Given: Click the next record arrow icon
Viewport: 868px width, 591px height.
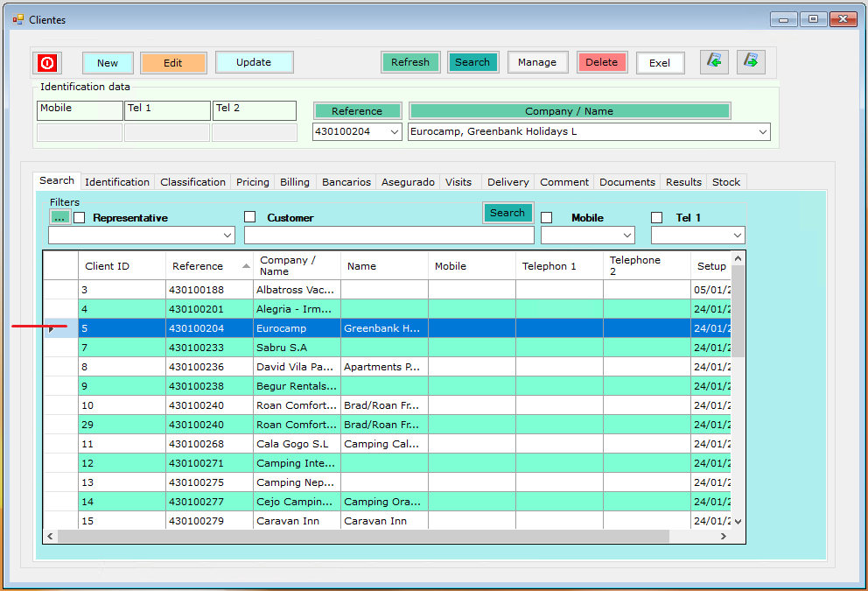Looking at the screenshot, I should pyautogui.click(x=752, y=61).
